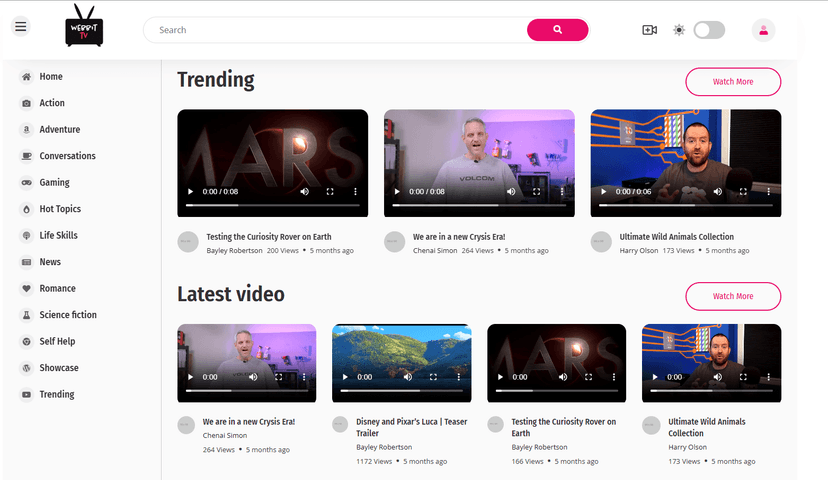
Task: Click the upload video camera icon
Action: coord(649,30)
